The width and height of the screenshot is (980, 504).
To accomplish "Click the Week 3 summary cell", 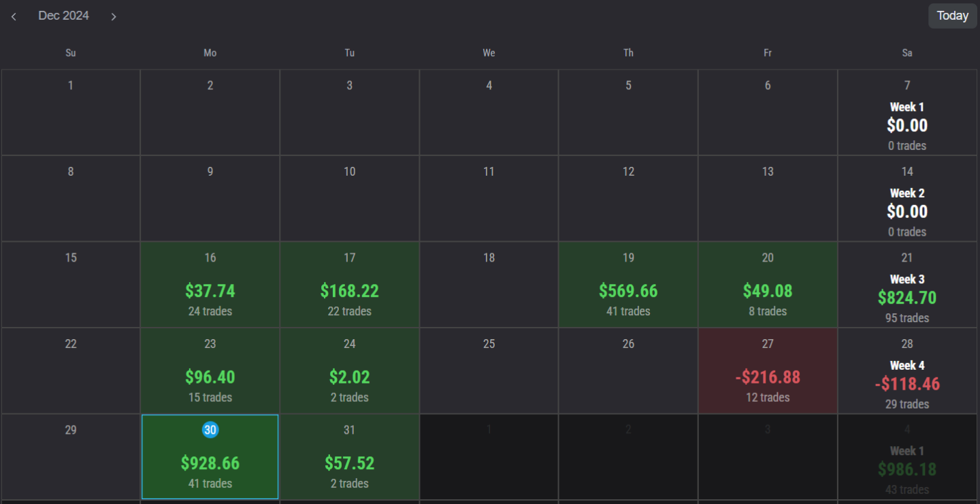I will (x=907, y=285).
